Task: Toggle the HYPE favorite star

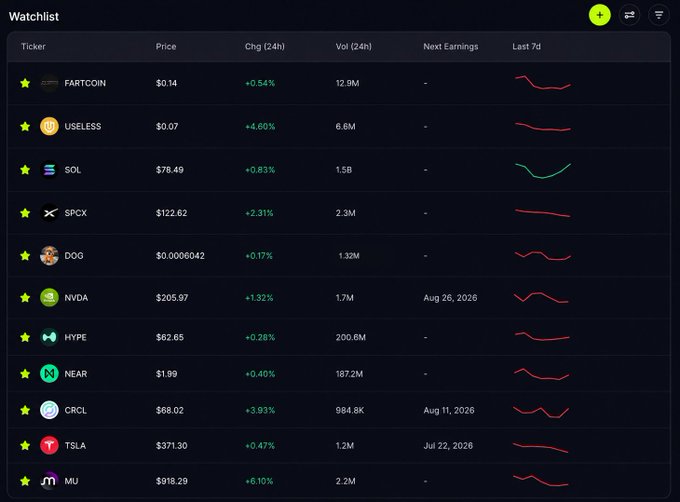Action: coord(25,337)
